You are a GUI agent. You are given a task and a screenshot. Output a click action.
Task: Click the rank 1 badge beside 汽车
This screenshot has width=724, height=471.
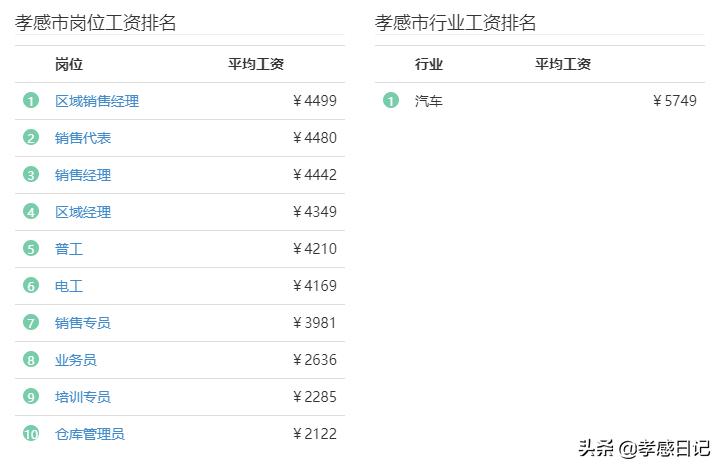point(391,101)
